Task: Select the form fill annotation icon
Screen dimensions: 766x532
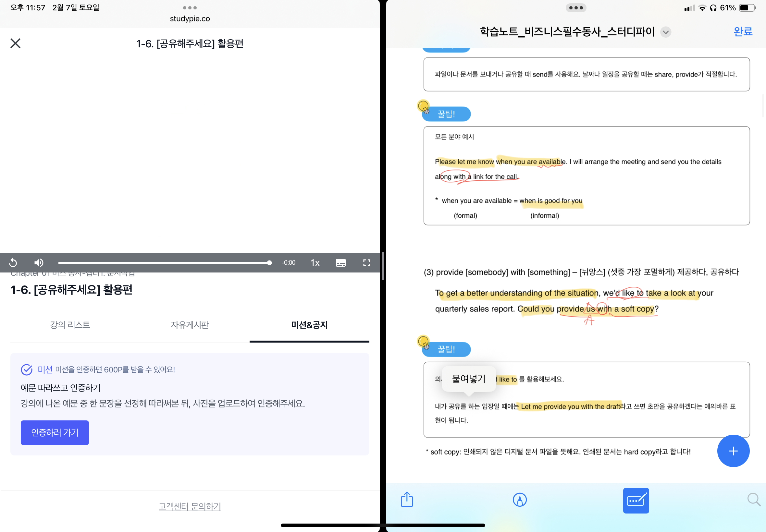Action: coord(636,500)
